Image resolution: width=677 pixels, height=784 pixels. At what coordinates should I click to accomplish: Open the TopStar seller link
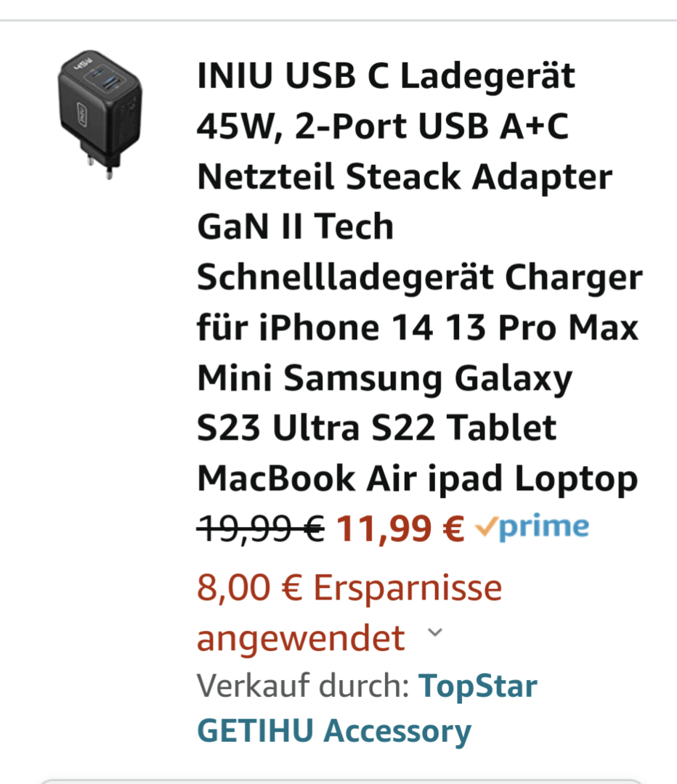click(x=478, y=686)
